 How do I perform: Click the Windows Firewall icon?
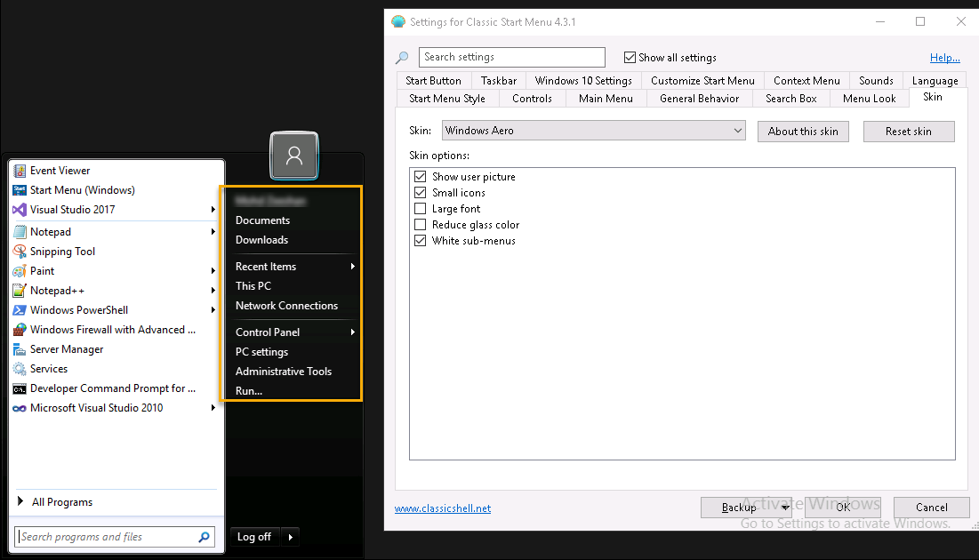20,330
